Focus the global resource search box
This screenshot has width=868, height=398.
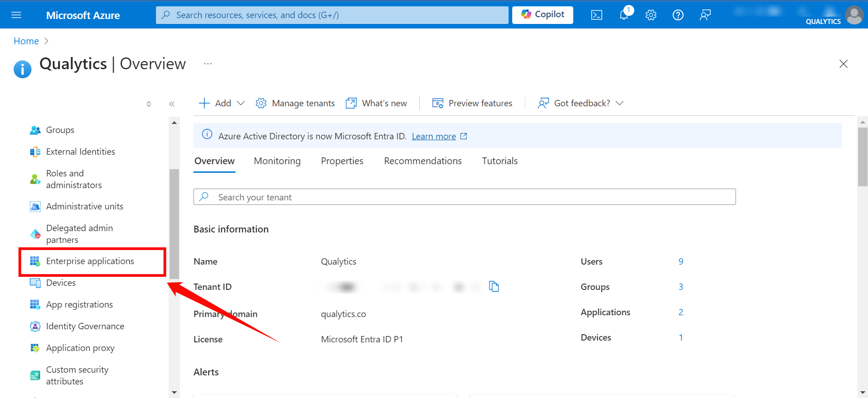pyautogui.click(x=332, y=15)
